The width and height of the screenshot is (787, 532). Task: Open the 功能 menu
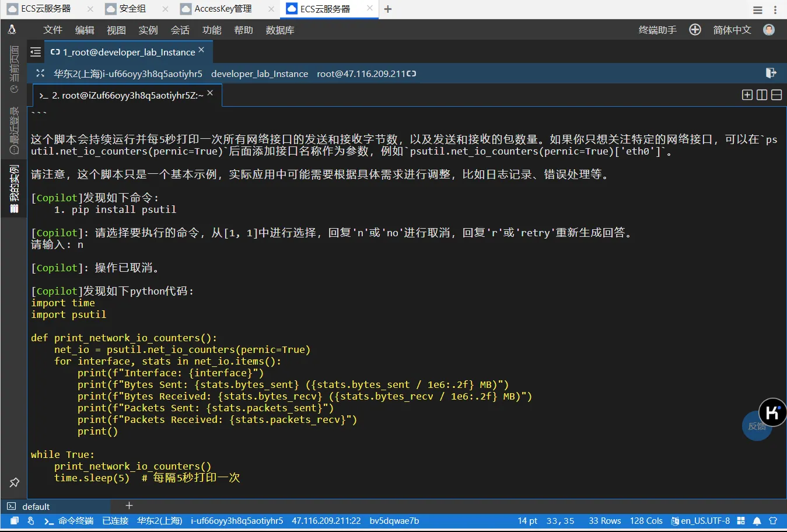(x=212, y=30)
